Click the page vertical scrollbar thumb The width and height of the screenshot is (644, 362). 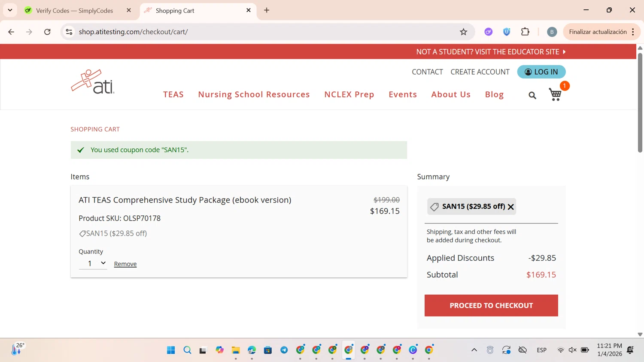640,102
